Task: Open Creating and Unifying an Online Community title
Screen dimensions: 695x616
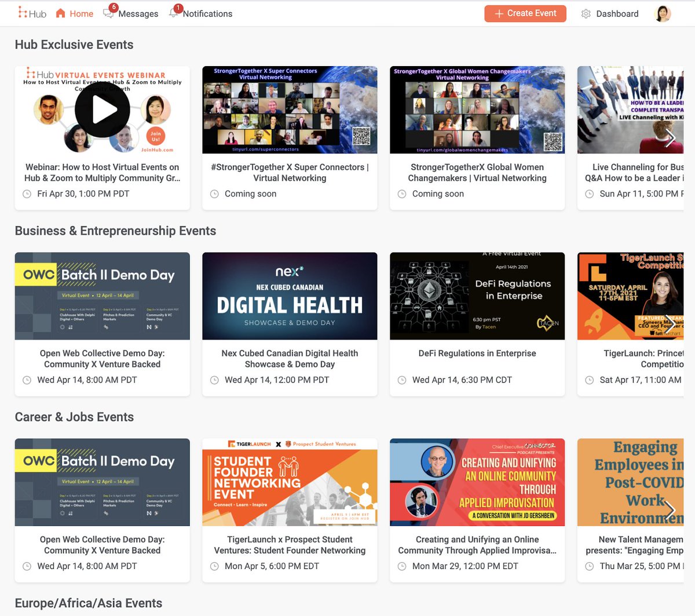Action: [477, 545]
